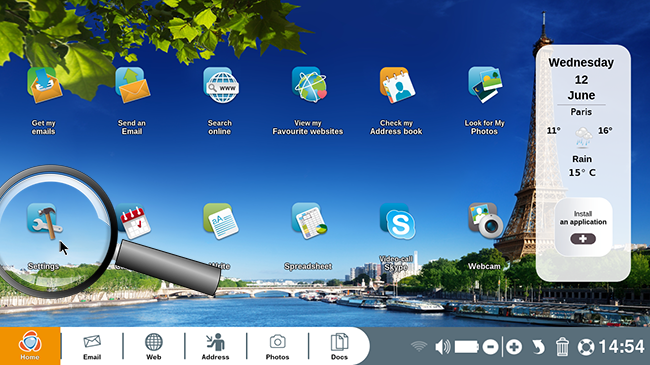Screen dimensions: 650x365
Task: Open View my Favourite websites icon
Action: click(x=309, y=85)
